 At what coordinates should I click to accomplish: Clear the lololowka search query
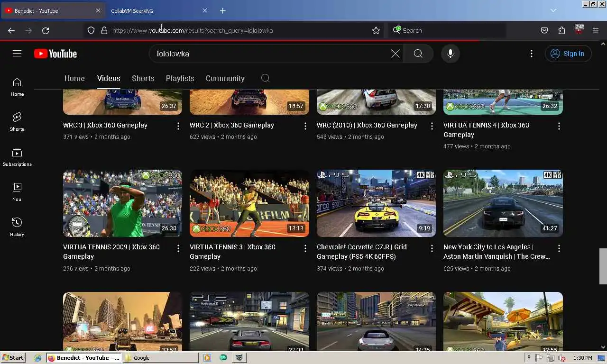coord(395,54)
